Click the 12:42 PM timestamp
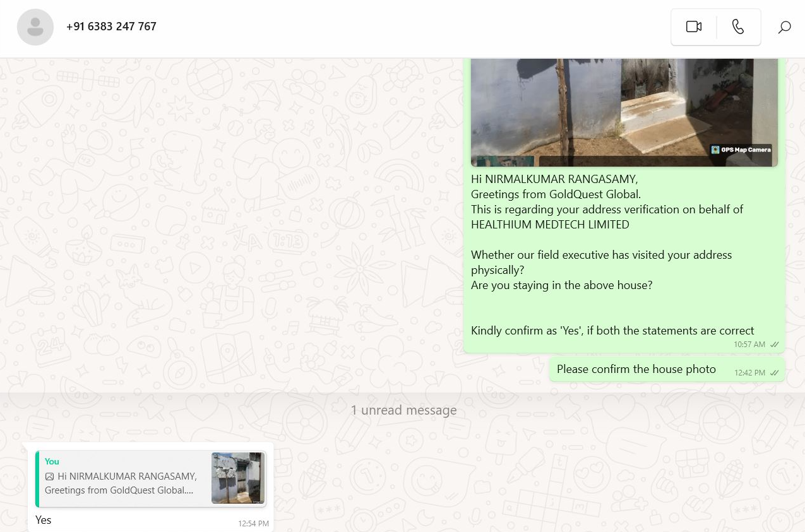This screenshot has height=532, width=805. pos(749,373)
